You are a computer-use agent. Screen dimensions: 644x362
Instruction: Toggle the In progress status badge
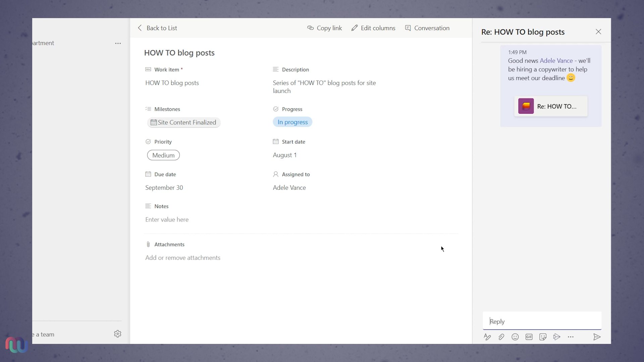tap(292, 122)
